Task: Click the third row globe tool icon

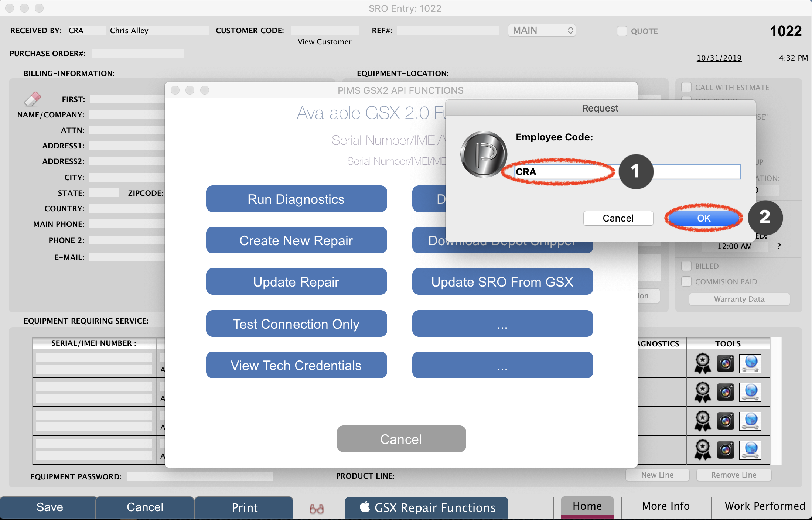Action: 750,421
